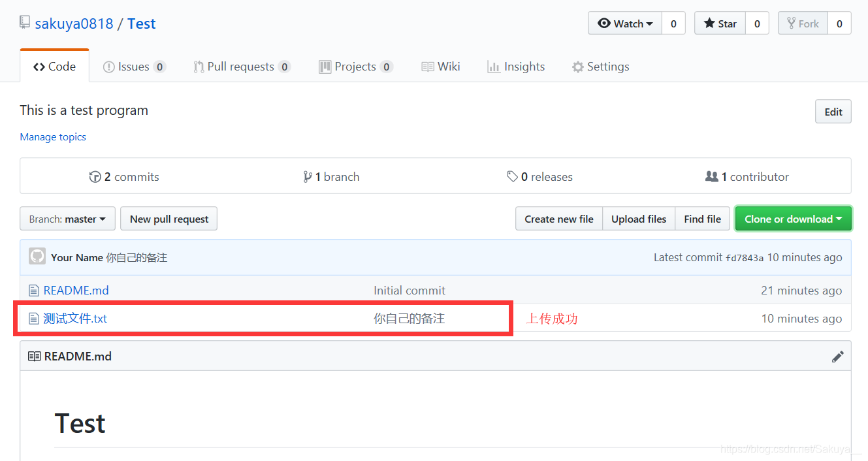View the 1 branch list
The height and width of the screenshot is (461, 868).
click(x=331, y=177)
